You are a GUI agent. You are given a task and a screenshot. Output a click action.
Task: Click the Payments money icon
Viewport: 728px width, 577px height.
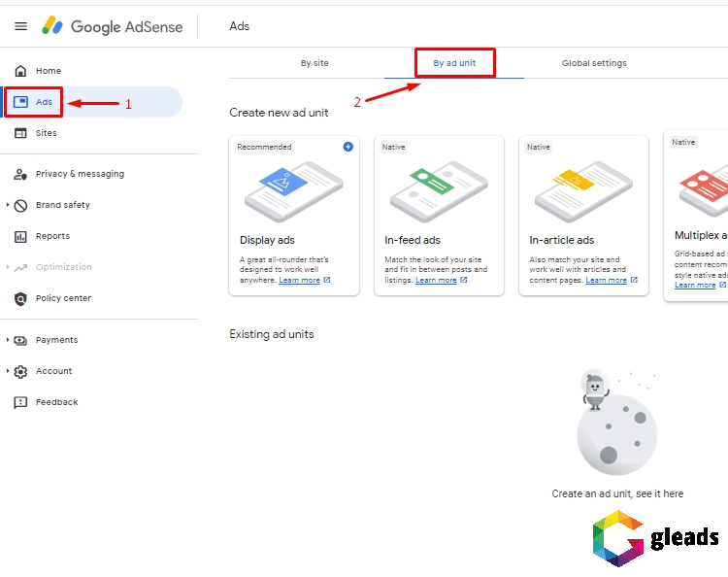tap(20, 341)
